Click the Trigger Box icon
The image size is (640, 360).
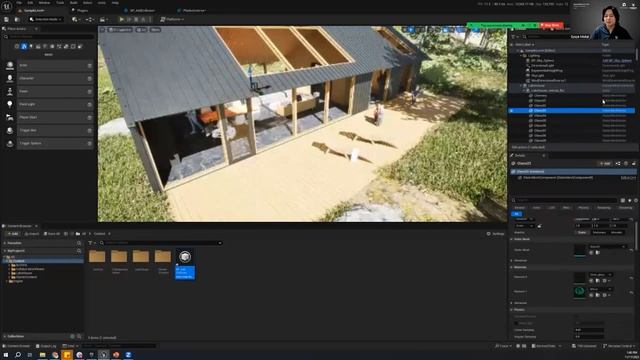coord(10,131)
